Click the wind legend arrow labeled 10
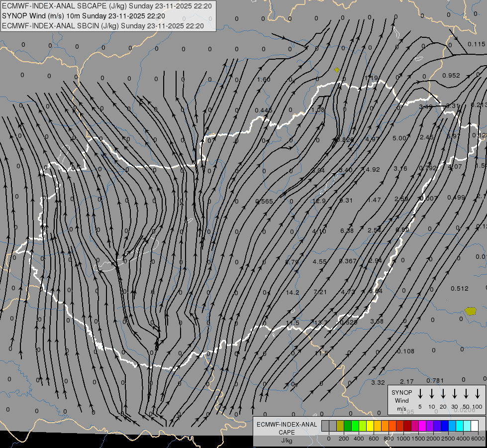The image size is (487, 448). pyautogui.click(x=432, y=394)
